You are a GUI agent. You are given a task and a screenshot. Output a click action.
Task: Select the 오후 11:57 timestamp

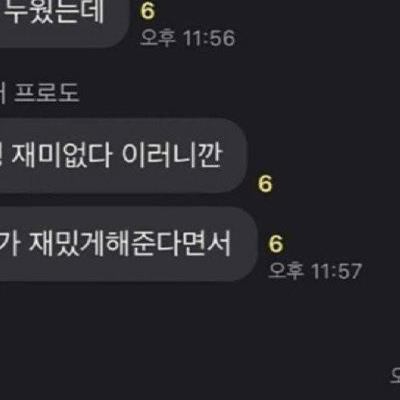coord(315,271)
